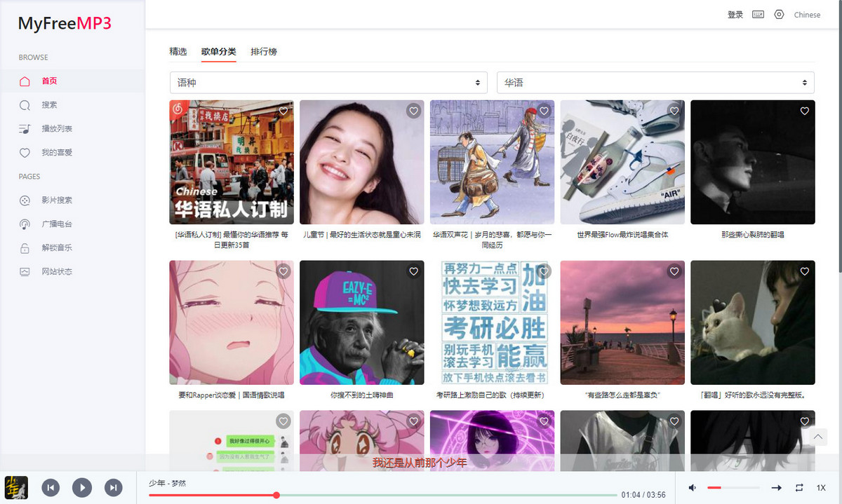
Task: Click the scroll-to-top arrow button
Action: [817, 437]
